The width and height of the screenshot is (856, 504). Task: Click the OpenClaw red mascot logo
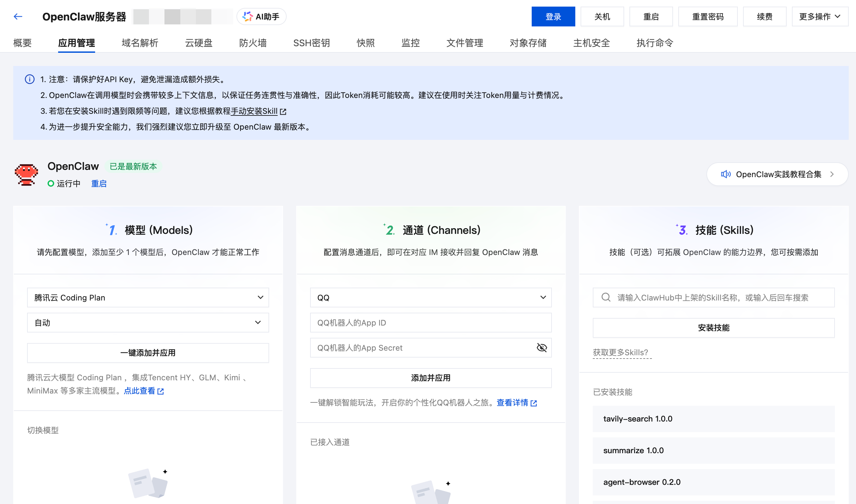coord(26,174)
